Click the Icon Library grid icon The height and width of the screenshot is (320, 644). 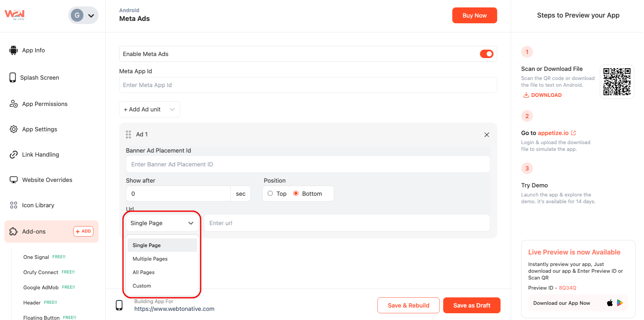pos(13,205)
